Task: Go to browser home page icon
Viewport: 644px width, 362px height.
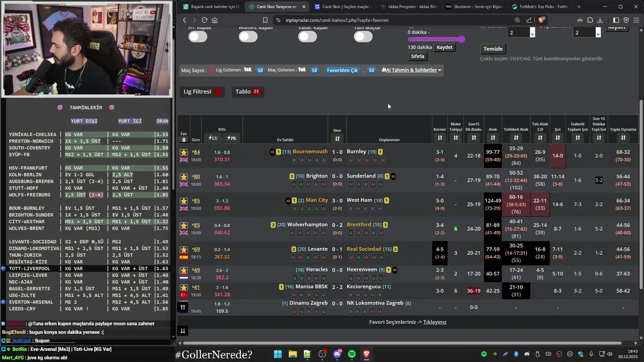Action: pos(215,20)
